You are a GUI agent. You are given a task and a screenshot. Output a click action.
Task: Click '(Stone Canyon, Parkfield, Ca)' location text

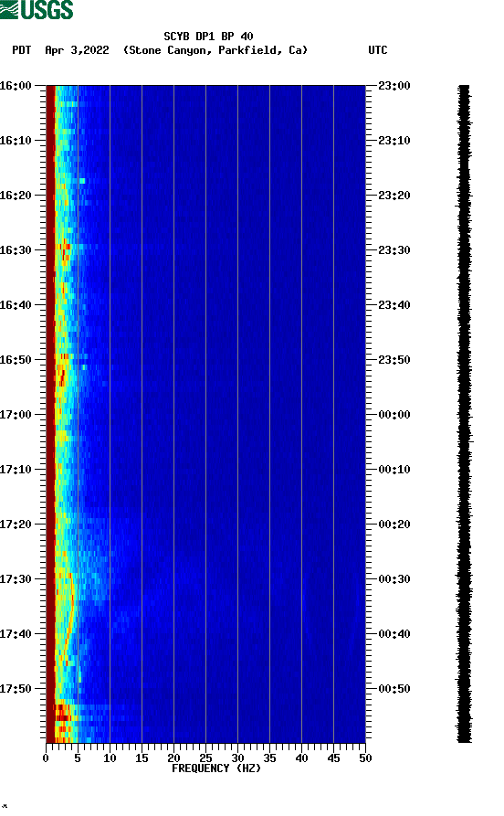pyautogui.click(x=215, y=50)
